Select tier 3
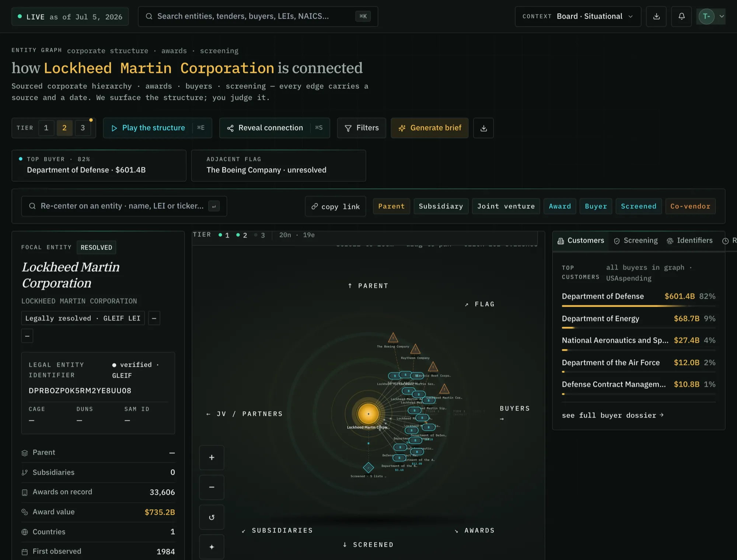Viewport: 737px width, 560px height. click(83, 128)
